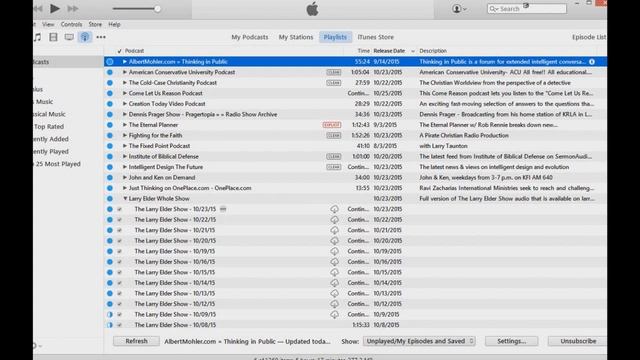
Task: Toggle checkbox for Larry Elder Show 10/19/15
Action: (x=120, y=251)
